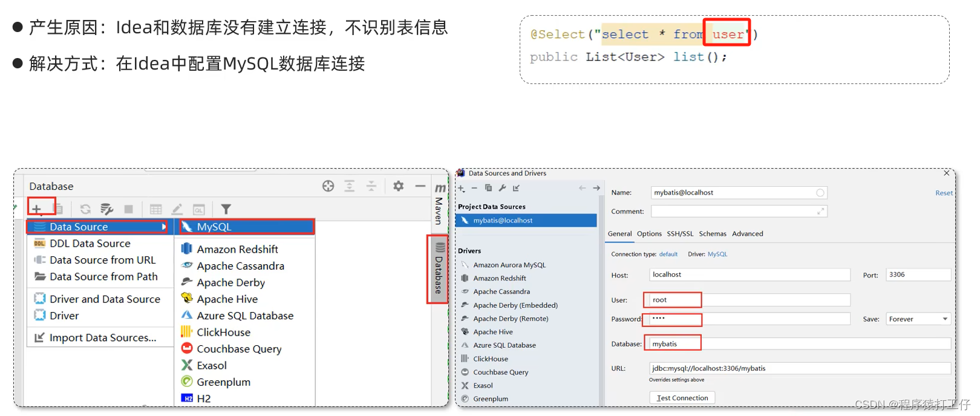Click the refresh icon in Database toolbar

point(85,209)
